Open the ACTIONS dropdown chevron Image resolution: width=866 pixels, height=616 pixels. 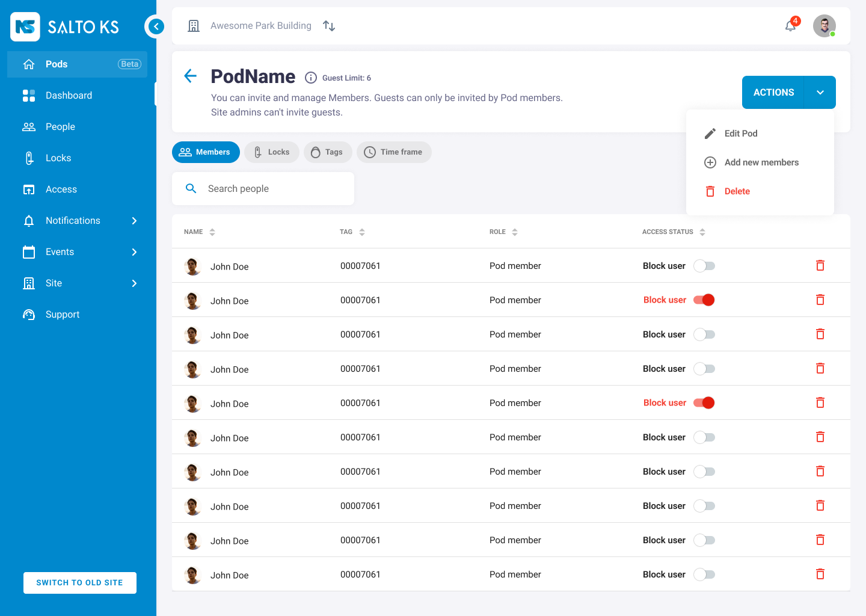[x=820, y=93]
